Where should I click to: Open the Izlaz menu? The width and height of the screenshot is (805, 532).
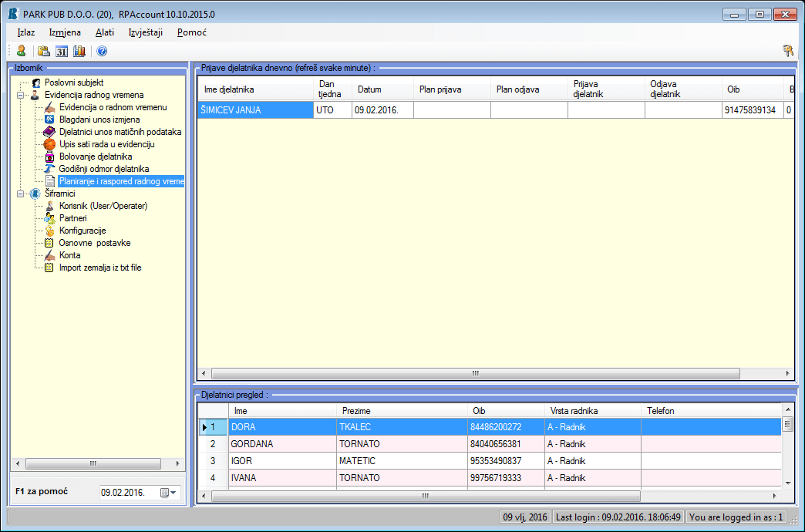point(26,32)
